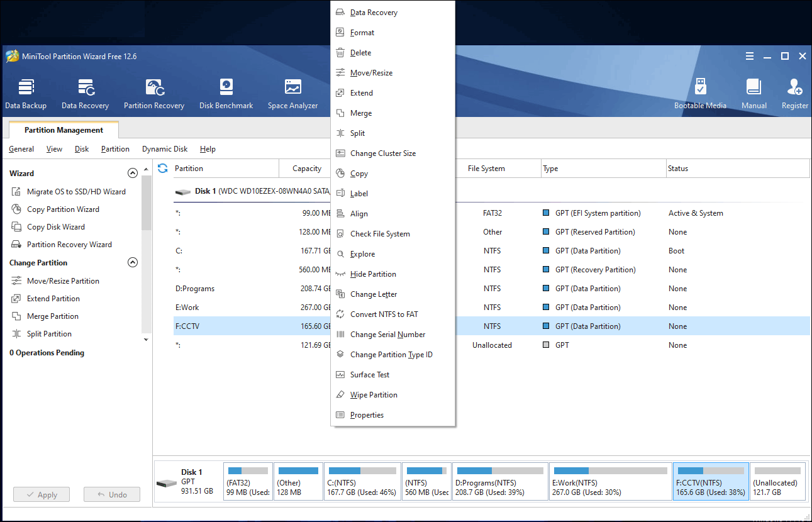The width and height of the screenshot is (812, 522).
Task: Select Label in the context menu
Action: (x=393, y=194)
